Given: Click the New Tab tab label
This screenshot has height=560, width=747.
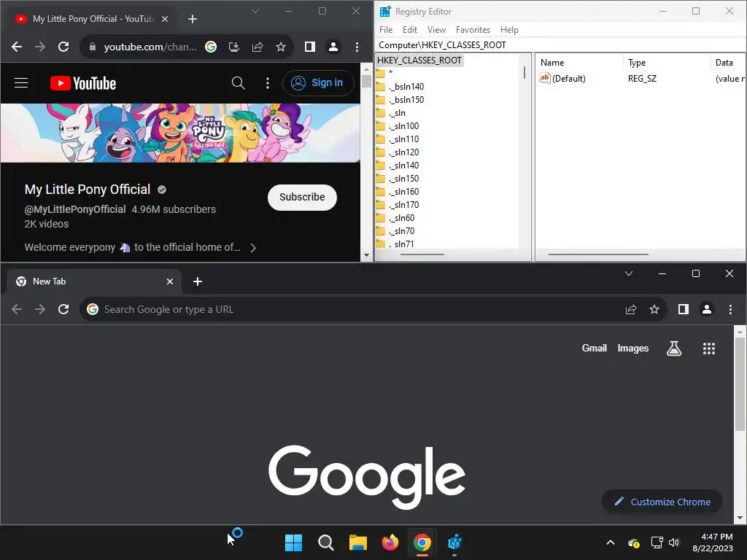Looking at the screenshot, I should click(50, 281).
